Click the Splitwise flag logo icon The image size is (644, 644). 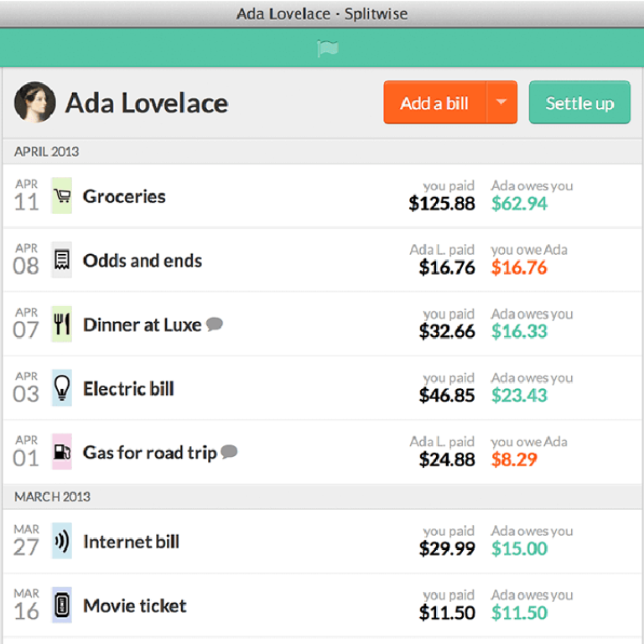click(x=327, y=49)
